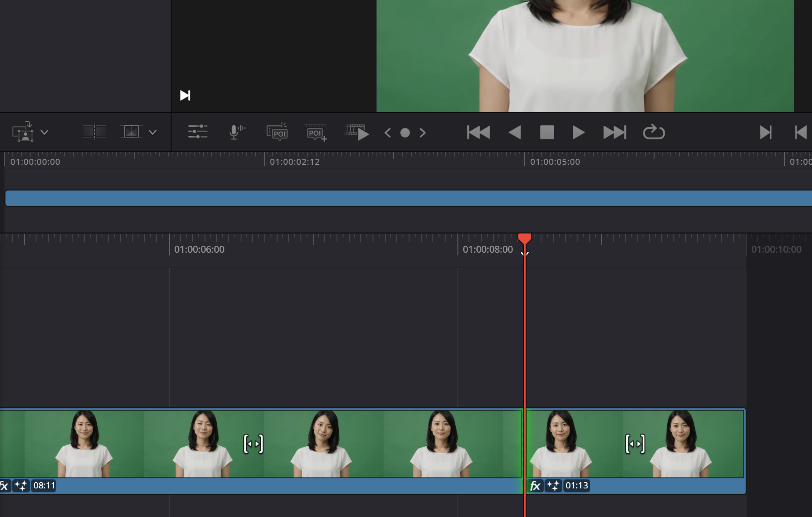
Task: Open the smart insert tool icon
Action: click(x=23, y=131)
